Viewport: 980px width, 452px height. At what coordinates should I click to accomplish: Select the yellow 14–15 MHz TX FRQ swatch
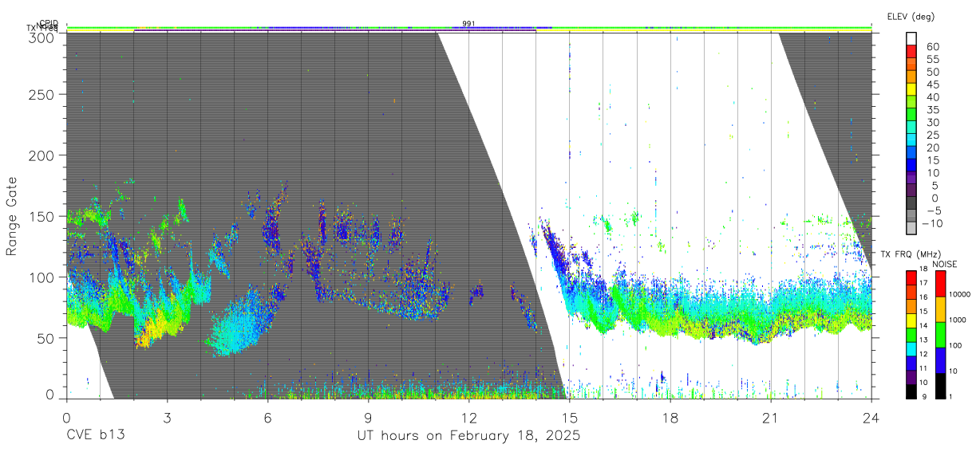[x=911, y=319]
